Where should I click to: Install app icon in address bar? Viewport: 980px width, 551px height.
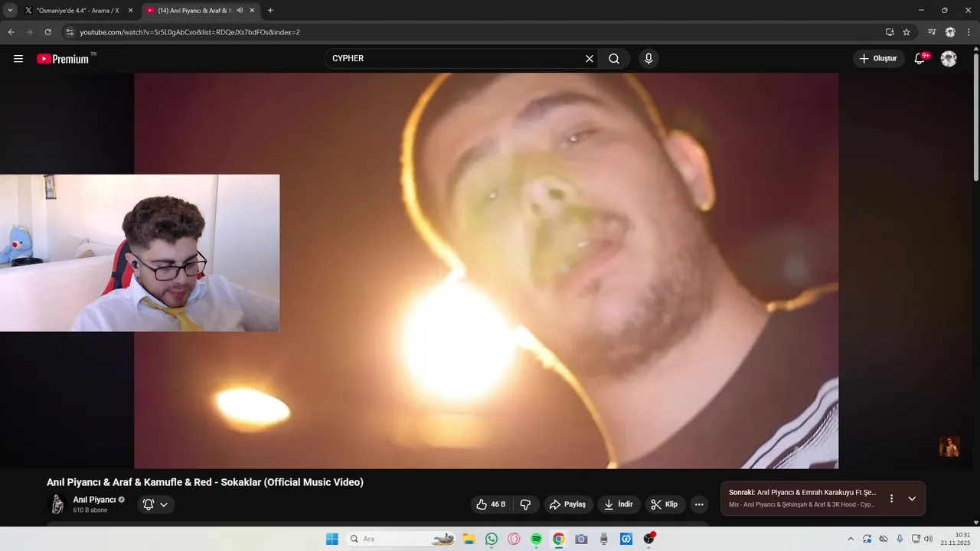[x=890, y=32]
